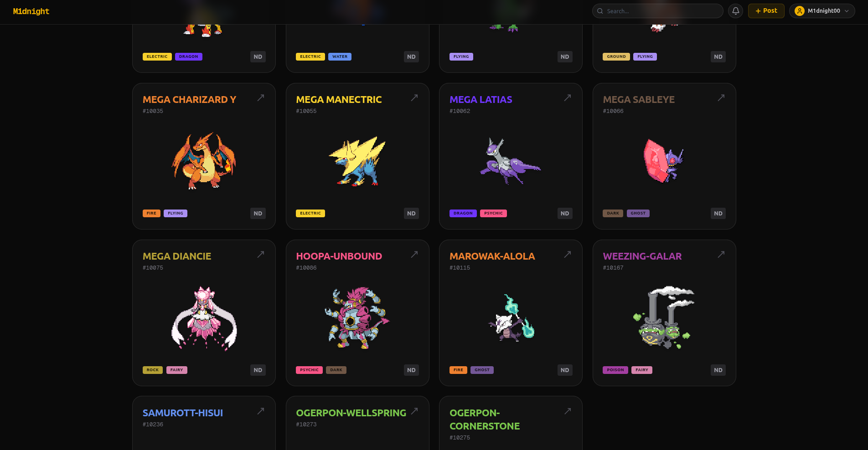This screenshot has width=868, height=450.
Task: Open Mega Charizard Y arrow link icon
Action: (x=261, y=97)
